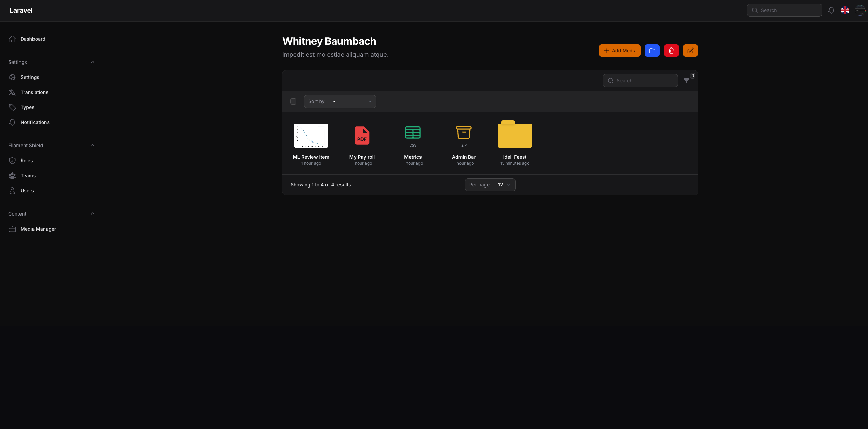868x429 pixels.
Task: Collapse the Filament Shield sidebar group
Action: (92, 146)
